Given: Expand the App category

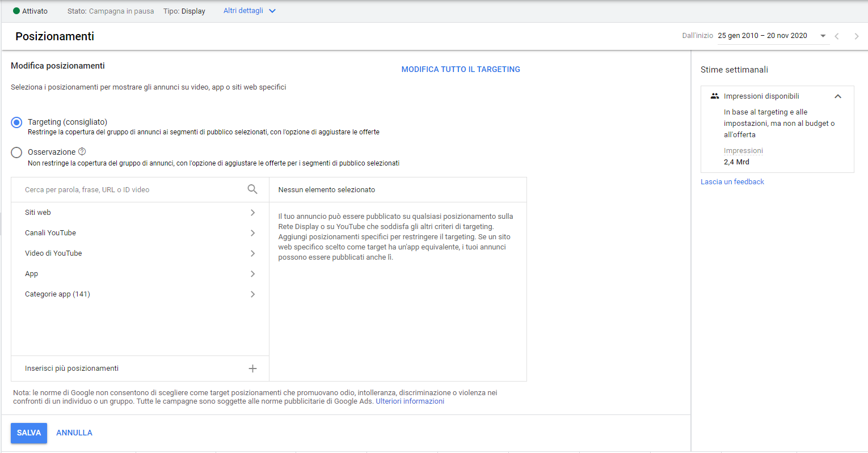Looking at the screenshot, I should coord(252,274).
